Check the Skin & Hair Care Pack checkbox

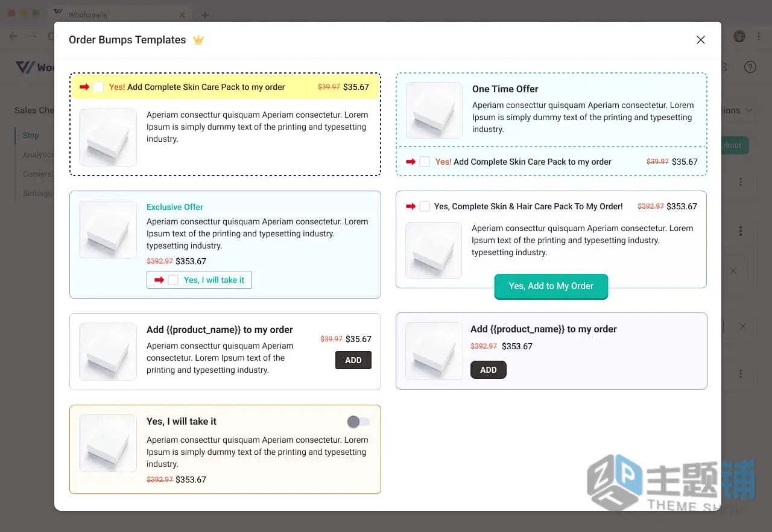coord(425,206)
